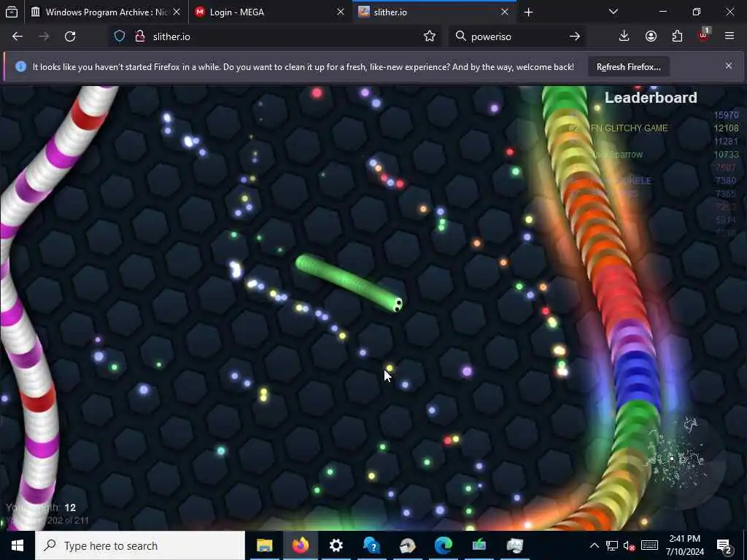This screenshot has height=560, width=747.
Task: Open the Extensions menu
Action: click(x=677, y=36)
